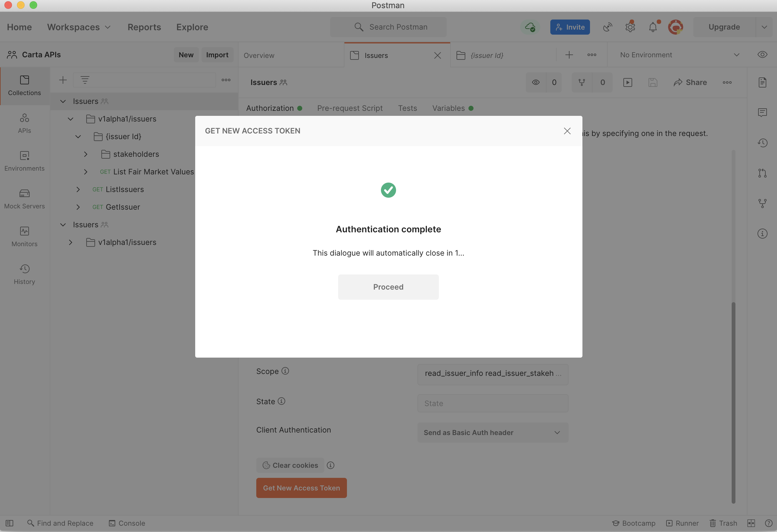Toggle the sidebar visibility in status bar
The image size is (777, 532).
[9, 523]
